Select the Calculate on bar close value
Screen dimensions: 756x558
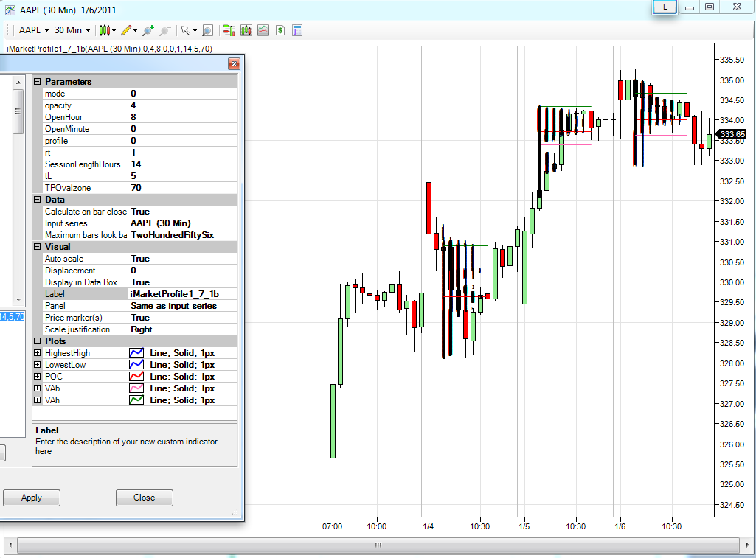[183, 212]
